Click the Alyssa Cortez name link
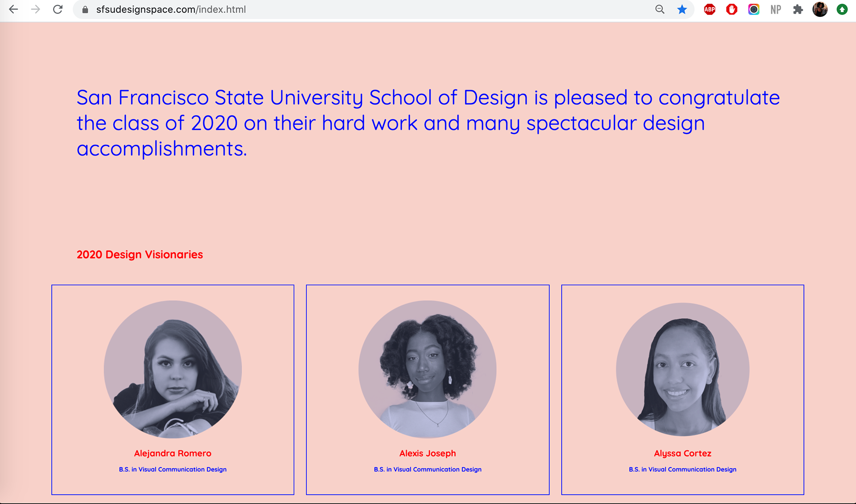 [683, 453]
